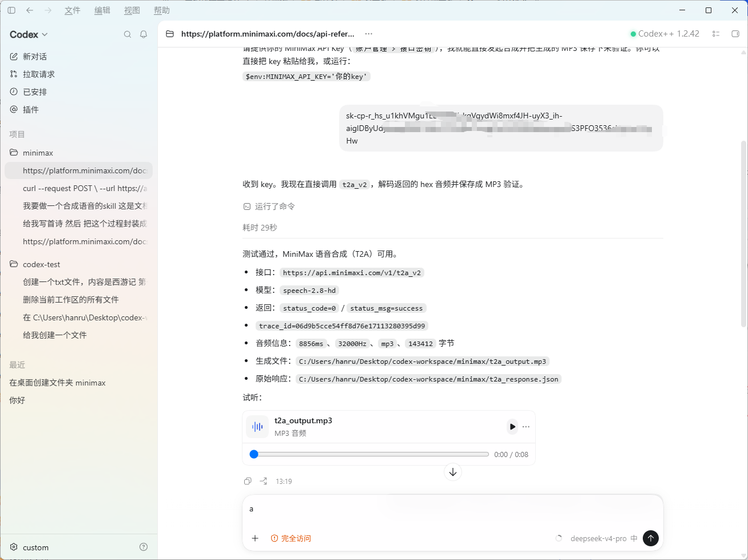
Task: Click the 完全访问 permission button
Action: [x=291, y=538]
